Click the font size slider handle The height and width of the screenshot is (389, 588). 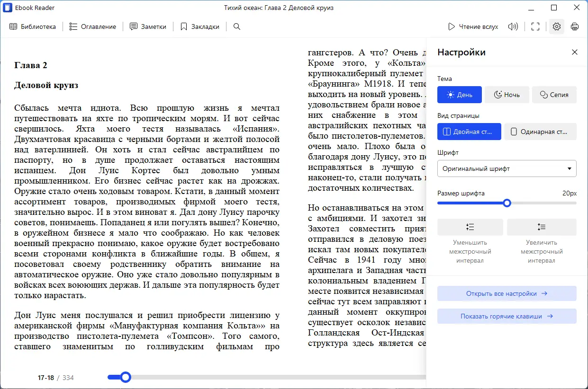[507, 203]
